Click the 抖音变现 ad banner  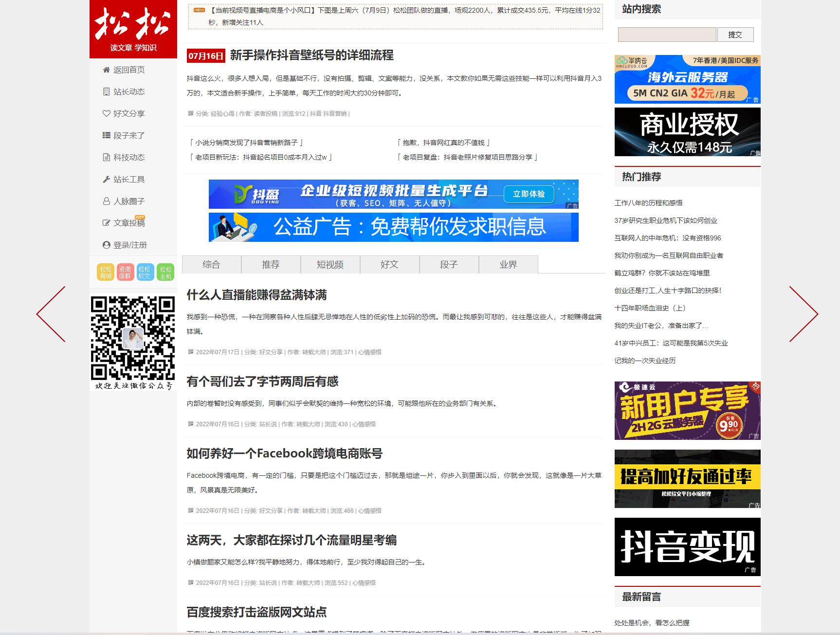[x=687, y=547]
